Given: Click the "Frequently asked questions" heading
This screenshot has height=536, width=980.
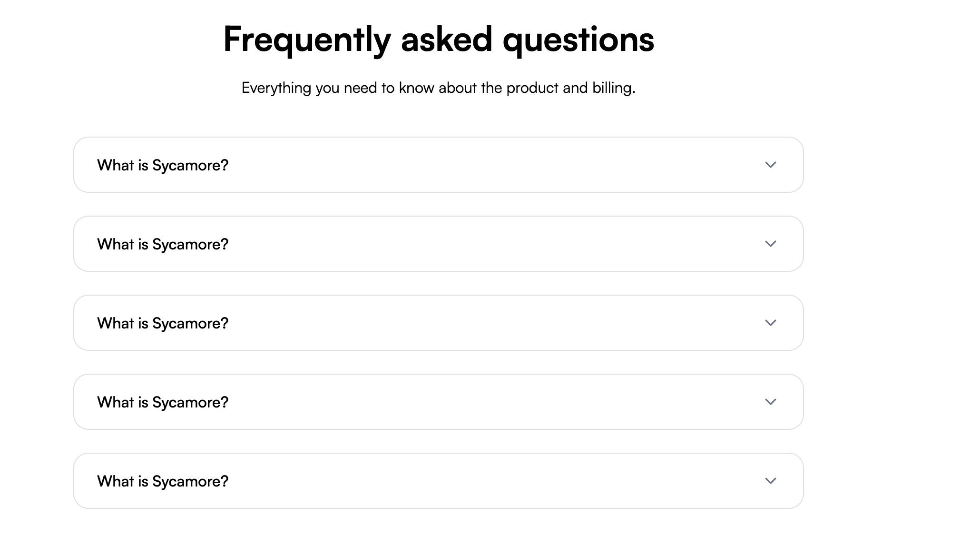Looking at the screenshot, I should pyautogui.click(x=438, y=39).
